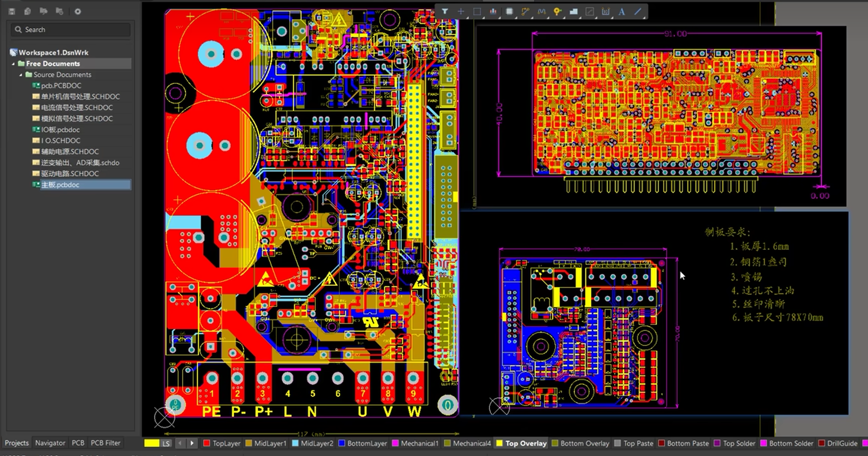Switch to the Navigator panel tab
Viewport: 868px width, 456px height.
tap(50, 443)
